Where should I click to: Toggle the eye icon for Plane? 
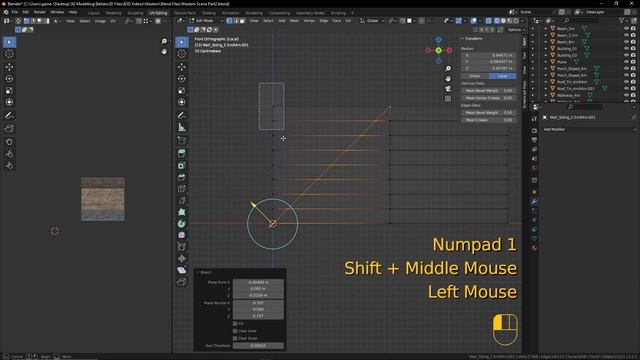point(626,62)
